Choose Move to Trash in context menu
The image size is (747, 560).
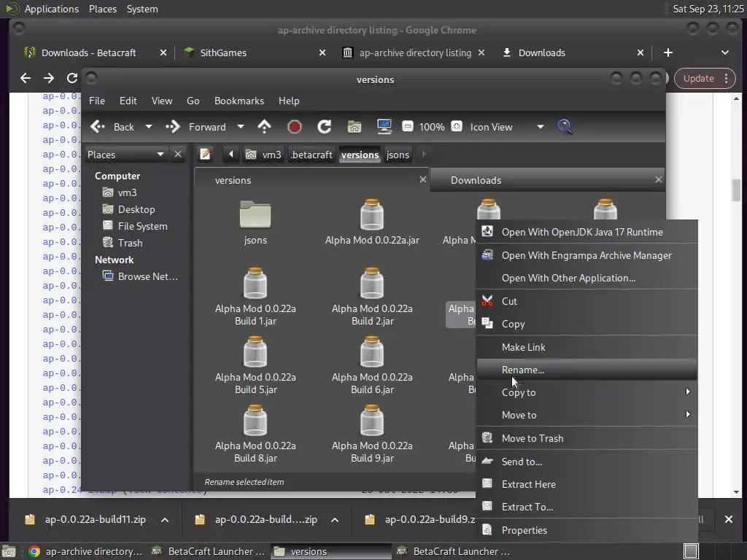pos(587,438)
